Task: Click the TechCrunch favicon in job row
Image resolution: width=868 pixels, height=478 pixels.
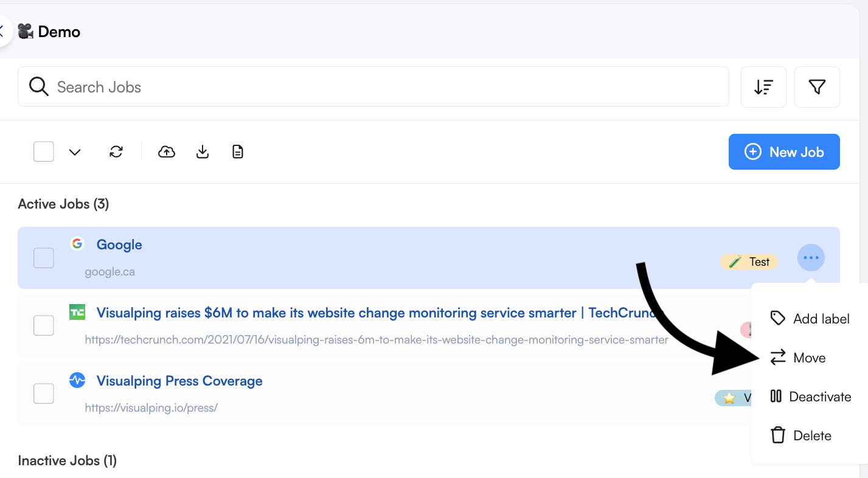Action: click(x=77, y=313)
